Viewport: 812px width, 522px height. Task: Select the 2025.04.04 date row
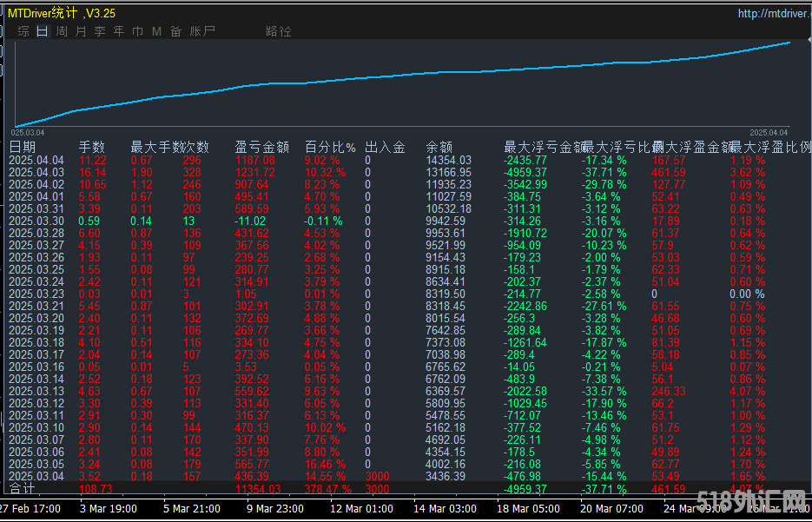(x=36, y=160)
